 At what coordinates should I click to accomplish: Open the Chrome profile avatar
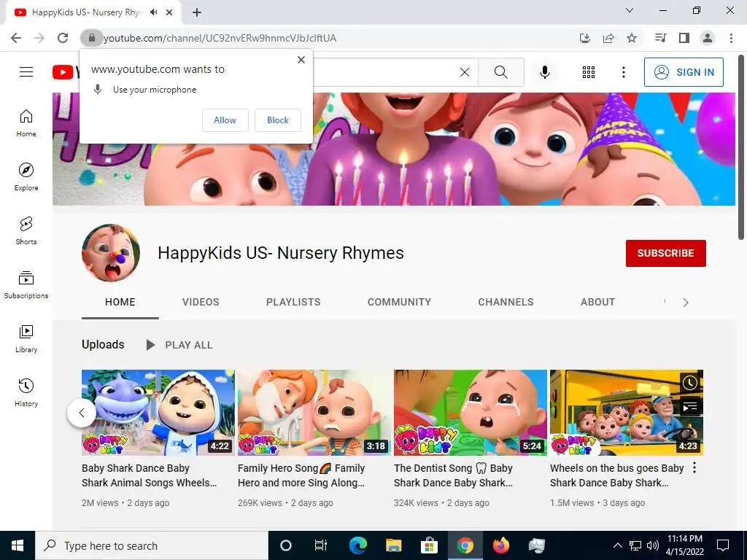point(708,38)
